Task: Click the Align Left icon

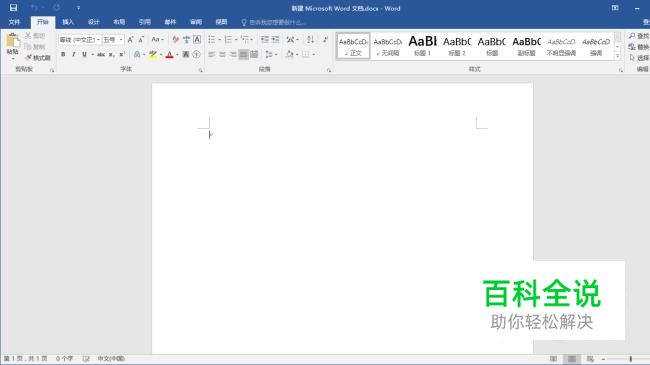Action: point(211,54)
